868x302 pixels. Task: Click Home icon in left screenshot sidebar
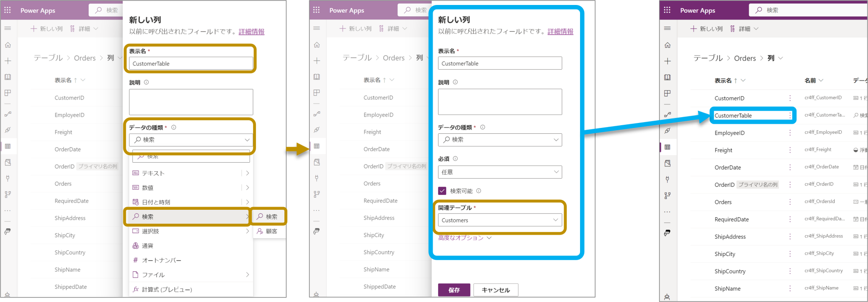pos(8,45)
